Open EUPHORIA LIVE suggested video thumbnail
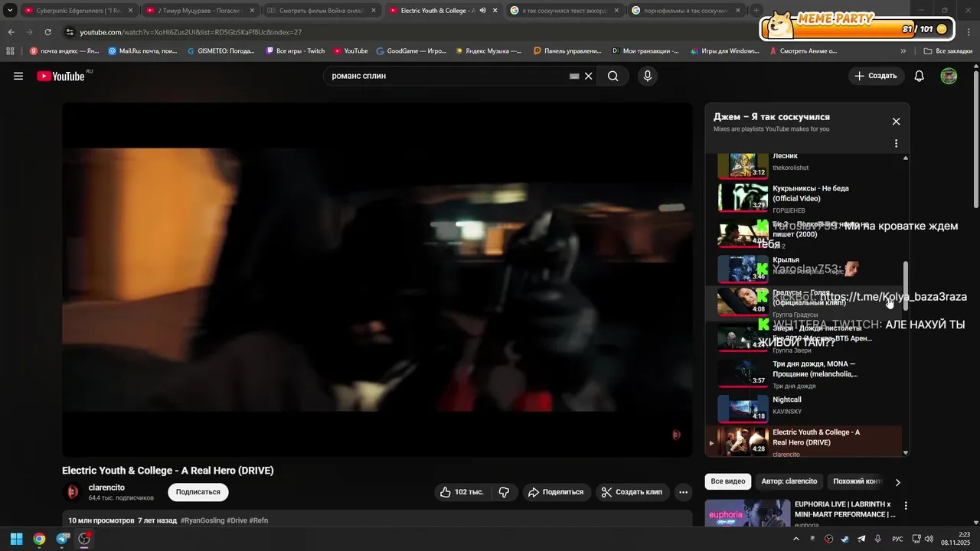The height and width of the screenshot is (551, 980). (747, 513)
